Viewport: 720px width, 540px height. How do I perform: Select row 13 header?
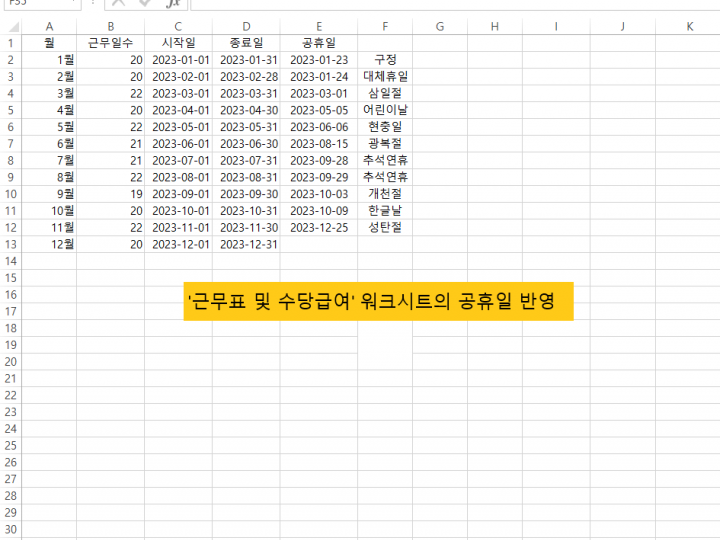coord(11,244)
